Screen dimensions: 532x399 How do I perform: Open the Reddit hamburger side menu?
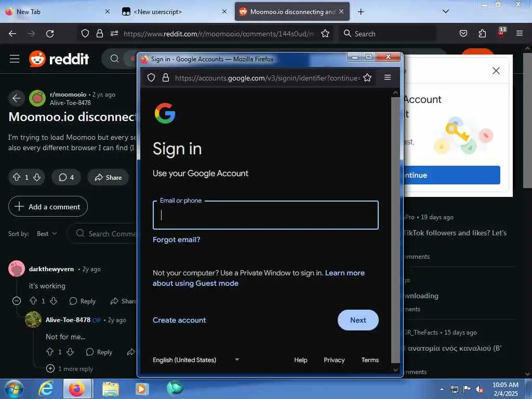point(15,59)
